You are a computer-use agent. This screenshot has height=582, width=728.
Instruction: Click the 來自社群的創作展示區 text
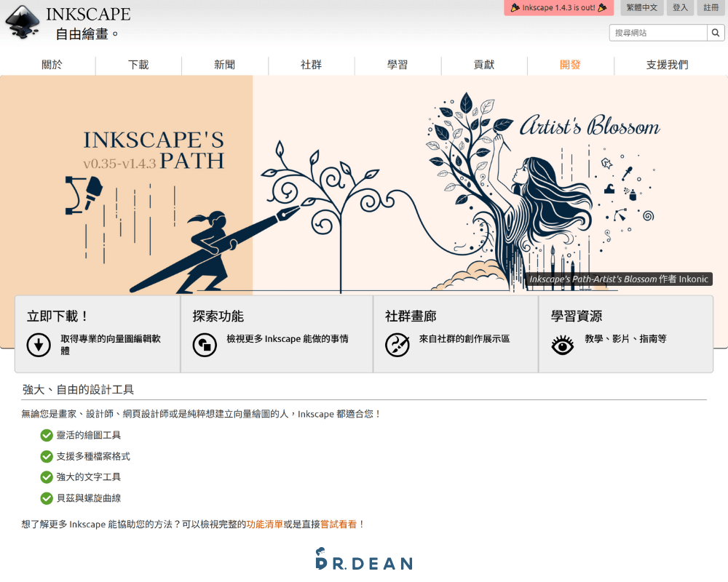464,339
